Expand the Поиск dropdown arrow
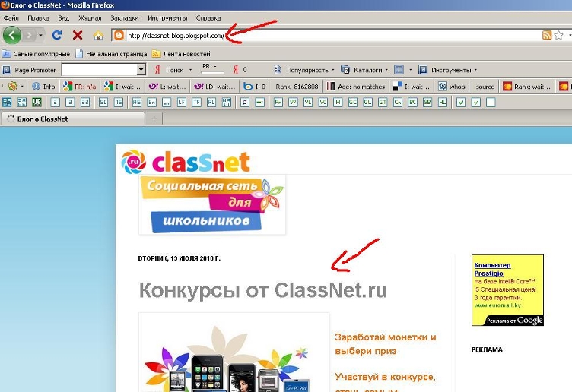Viewport: 572px width, 392px height. tap(190, 70)
